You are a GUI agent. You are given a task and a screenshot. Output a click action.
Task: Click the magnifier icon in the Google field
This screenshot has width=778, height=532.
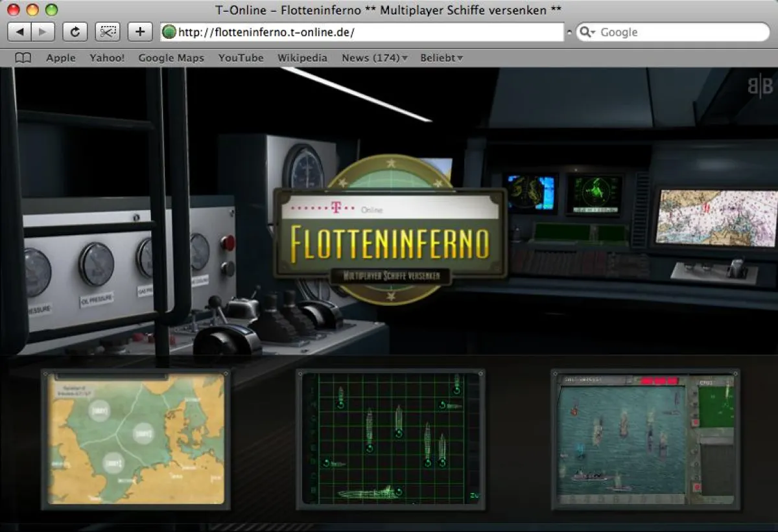pyautogui.click(x=587, y=32)
